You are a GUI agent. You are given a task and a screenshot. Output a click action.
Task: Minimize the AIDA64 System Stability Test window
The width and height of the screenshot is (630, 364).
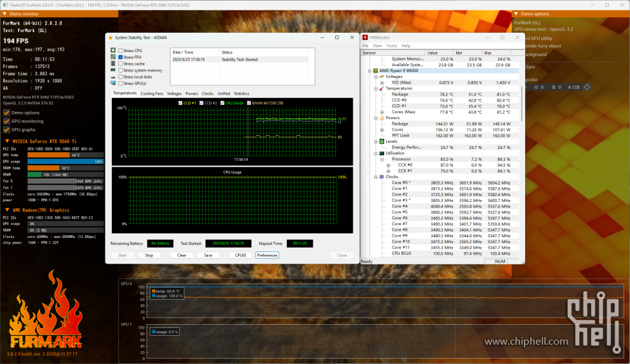pos(322,37)
